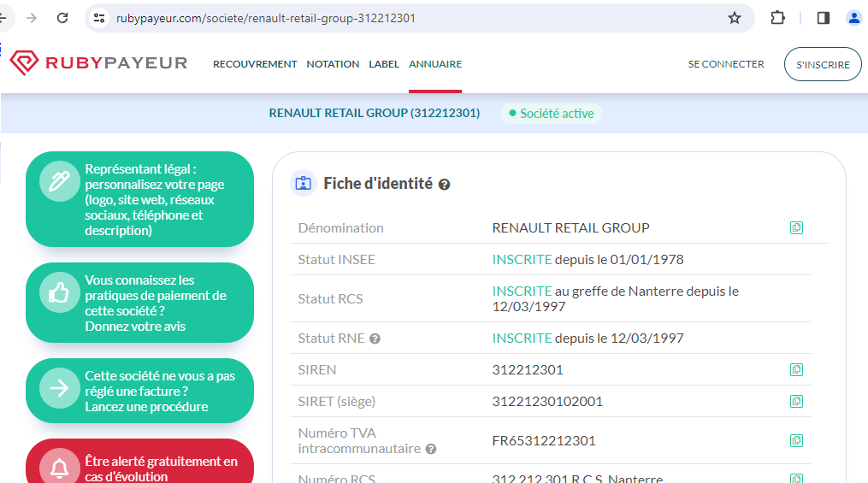868x483 pixels.
Task: Open the browser profile avatar
Action: click(x=854, y=18)
